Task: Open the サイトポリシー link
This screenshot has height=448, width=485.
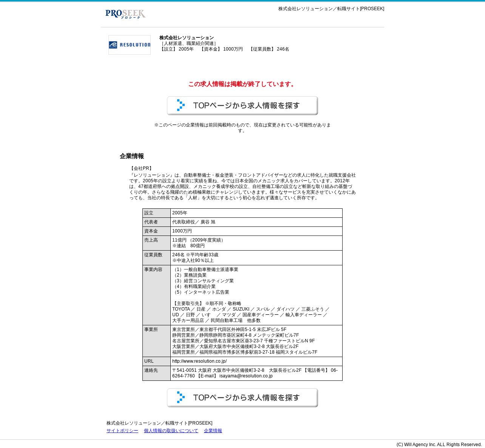Action: pyautogui.click(x=122, y=431)
